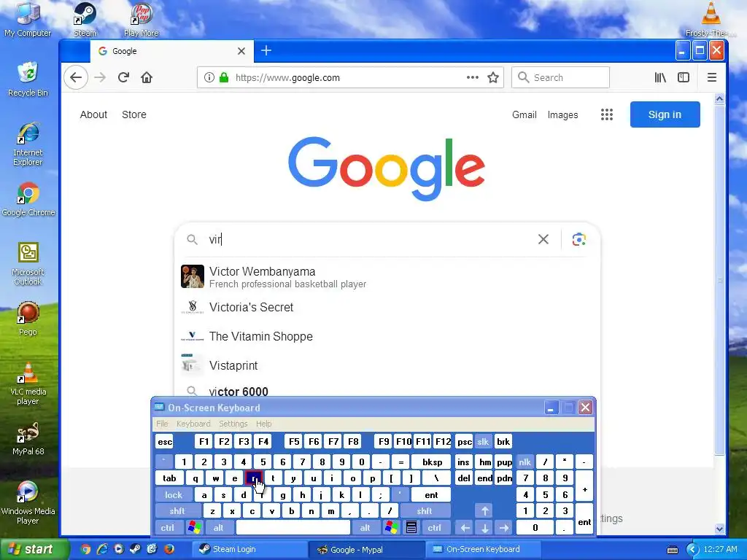747x560 pixels.
Task: Open Pego desktop shortcut
Action: [x=28, y=319]
